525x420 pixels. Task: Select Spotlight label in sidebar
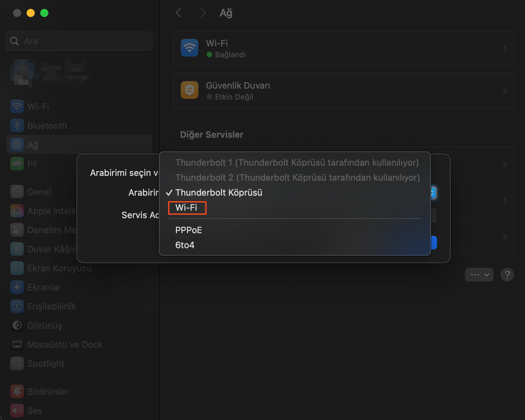pos(46,364)
